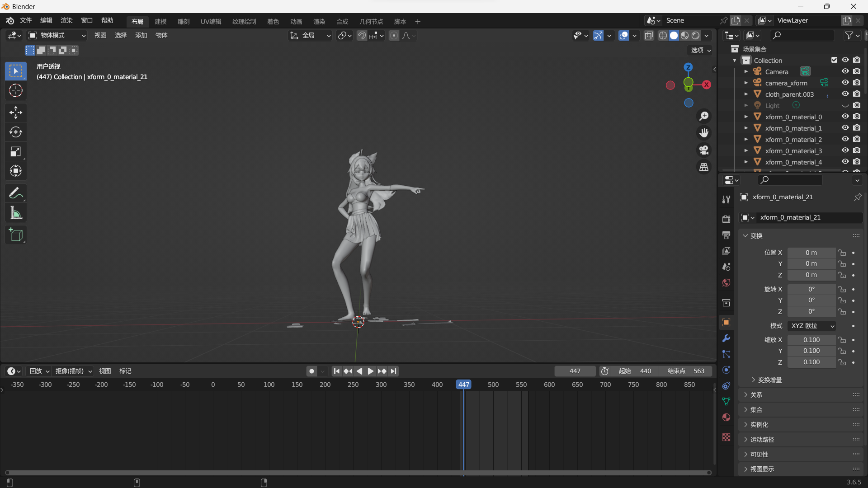Viewport: 868px width, 488px height.
Task: Hide Camera object with eye icon
Action: (x=845, y=71)
